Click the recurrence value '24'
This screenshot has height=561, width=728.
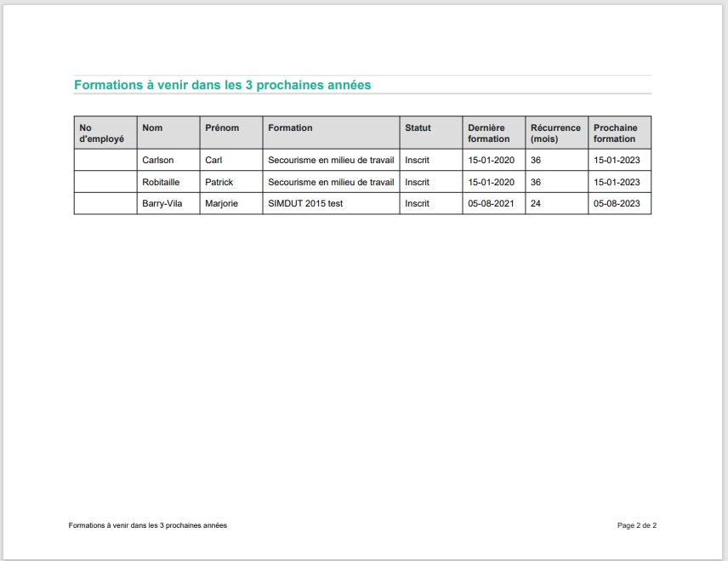[557, 203]
